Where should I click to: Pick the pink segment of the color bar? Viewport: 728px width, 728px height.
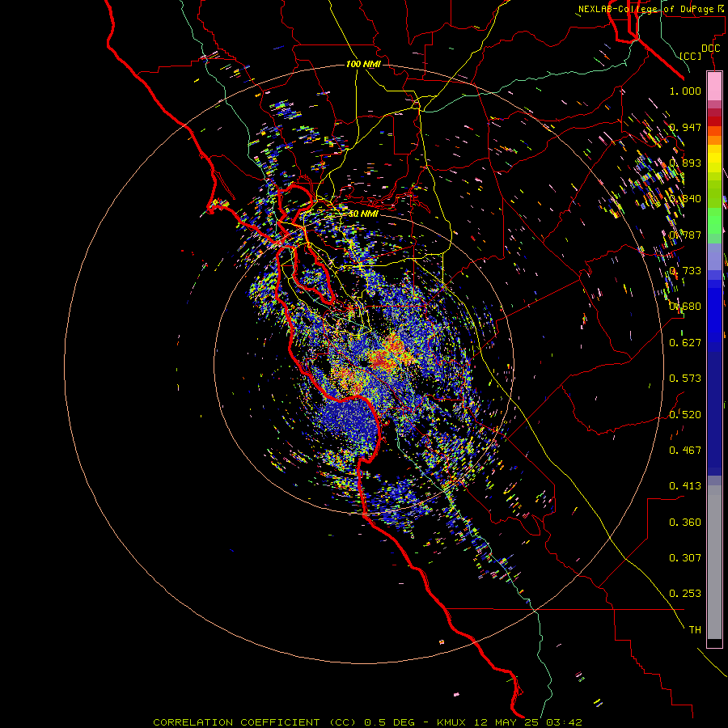(714, 87)
